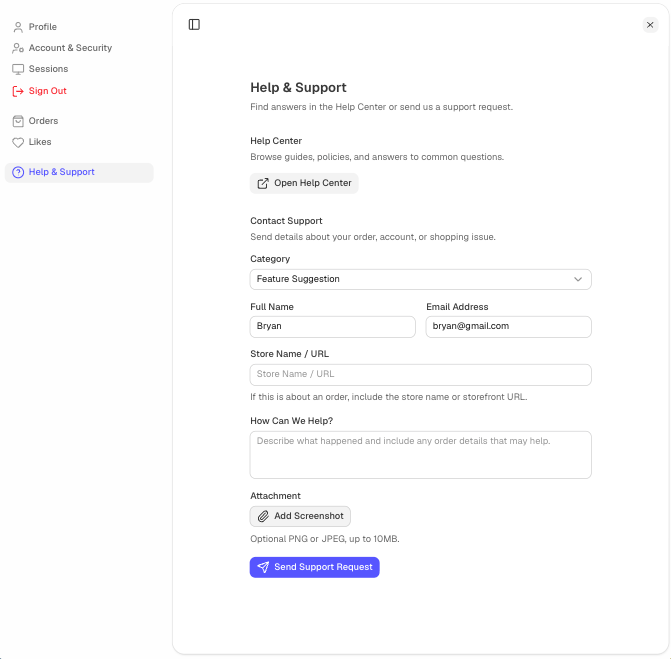Click the Help & Support question icon
Screen dimensions: 671x659
point(18,172)
